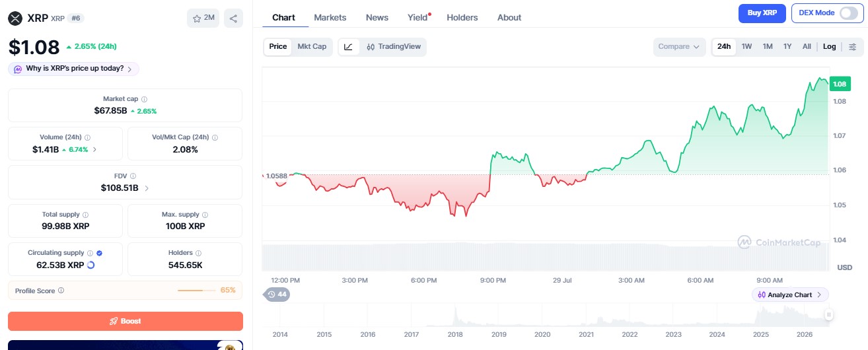Image resolution: width=868 pixels, height=350 pixels.
Task: Open the Holders tab
Action: point(462,18)
